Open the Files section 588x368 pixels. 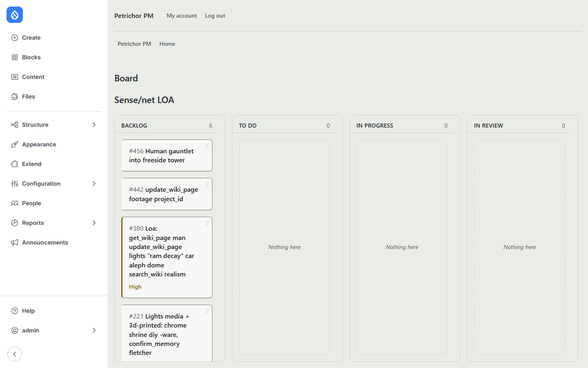(54, 96)
